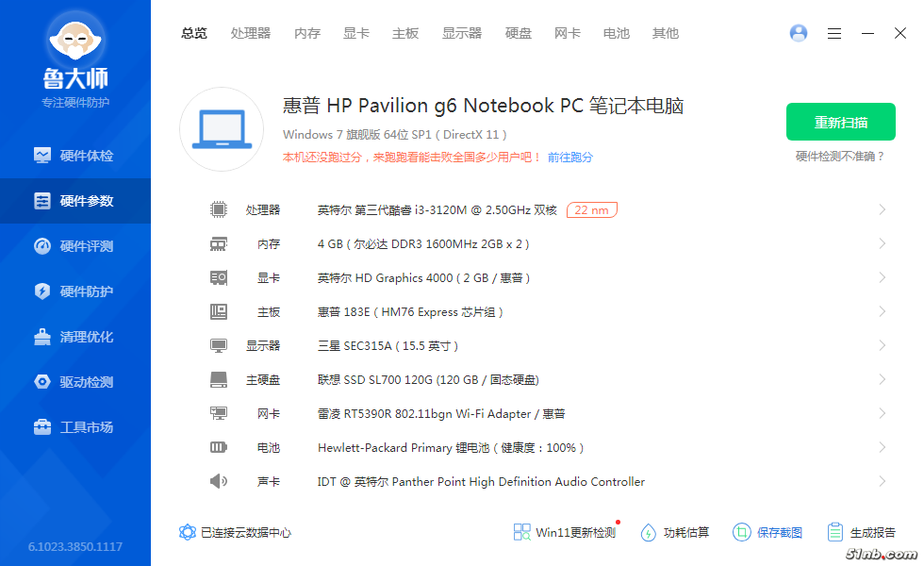Expand the 主板 row chevron
The height and width of the screenshot is (566, 924).
pos(883,311)
